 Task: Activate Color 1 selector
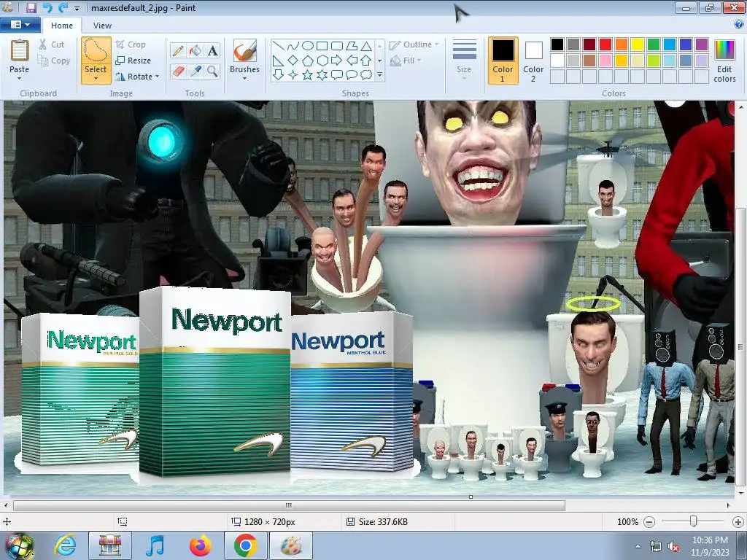click(x=503, y=61)
